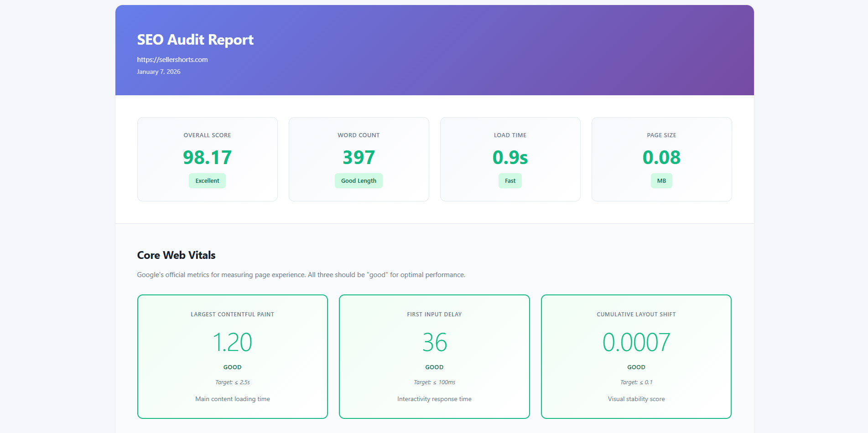Open the sellershorts.com URL link

pyautogui.click(x=172, y=60)
